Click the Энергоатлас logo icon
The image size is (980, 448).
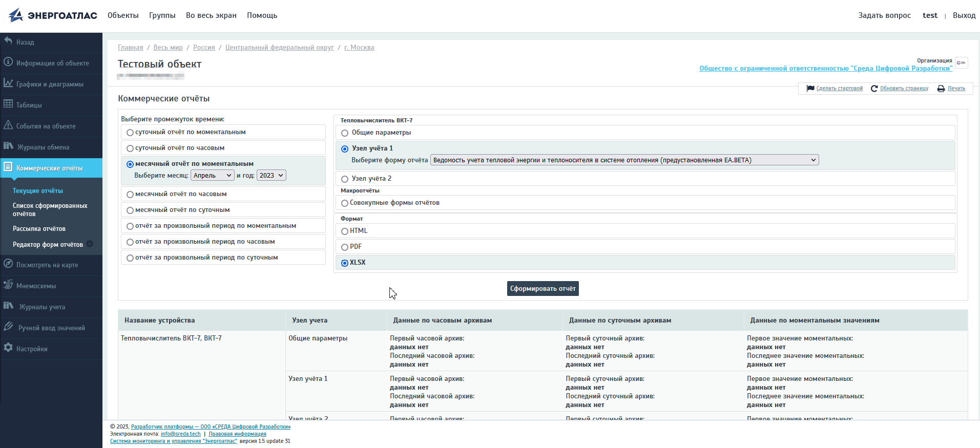16,15
